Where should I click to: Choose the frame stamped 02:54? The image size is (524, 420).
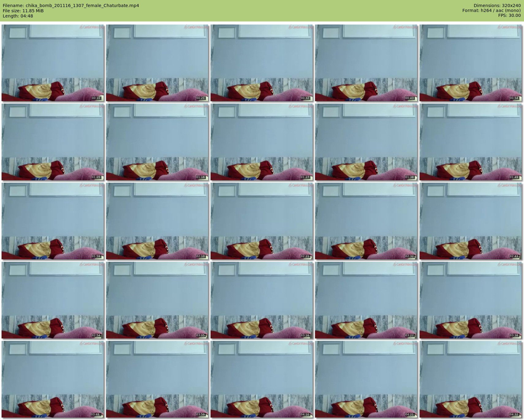pyautogui.click(x=53, y=300)
